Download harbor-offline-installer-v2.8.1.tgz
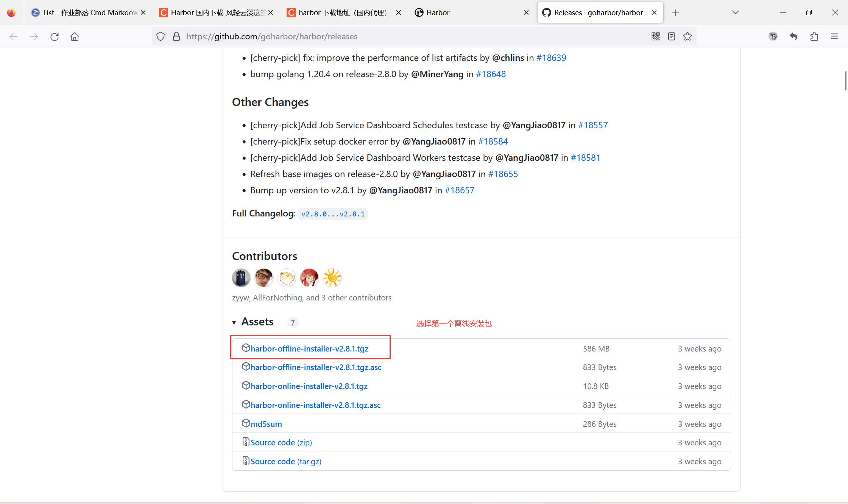848x504 pixels. 309,348
